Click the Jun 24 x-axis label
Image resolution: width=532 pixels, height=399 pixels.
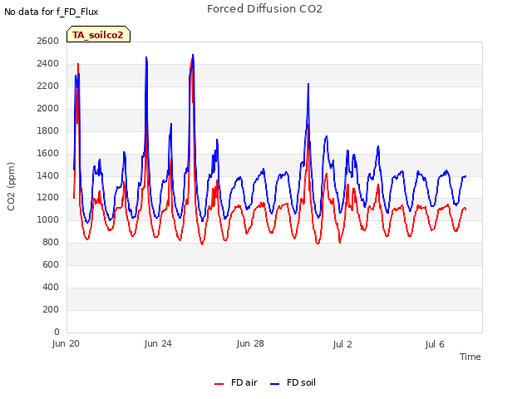pyautogui.click(x=158, y=343)
